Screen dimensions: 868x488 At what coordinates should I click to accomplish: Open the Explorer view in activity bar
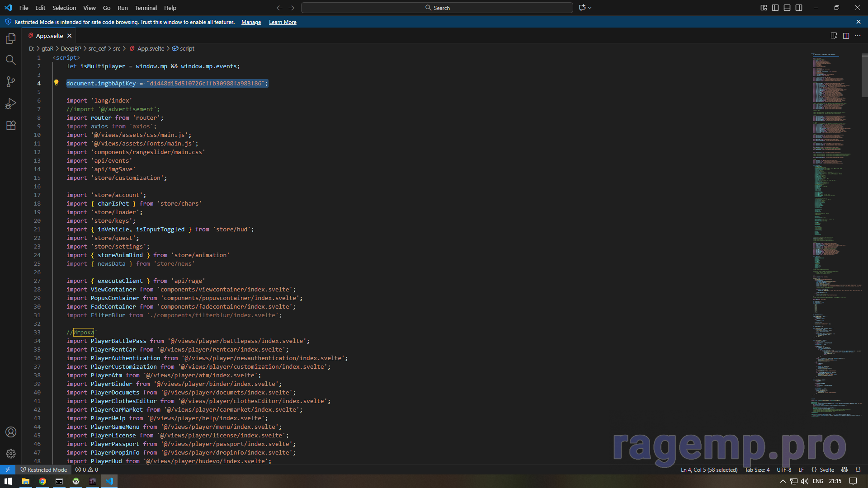(x=11, y=39)
